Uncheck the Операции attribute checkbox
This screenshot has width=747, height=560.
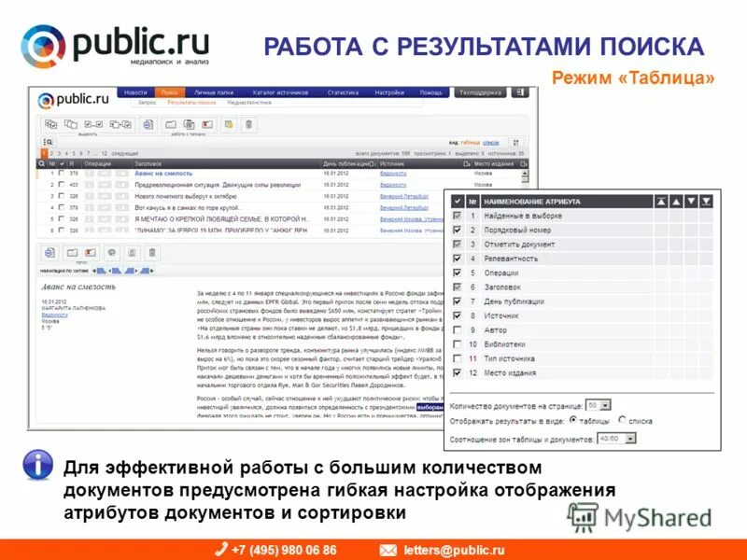coord(457,273)
